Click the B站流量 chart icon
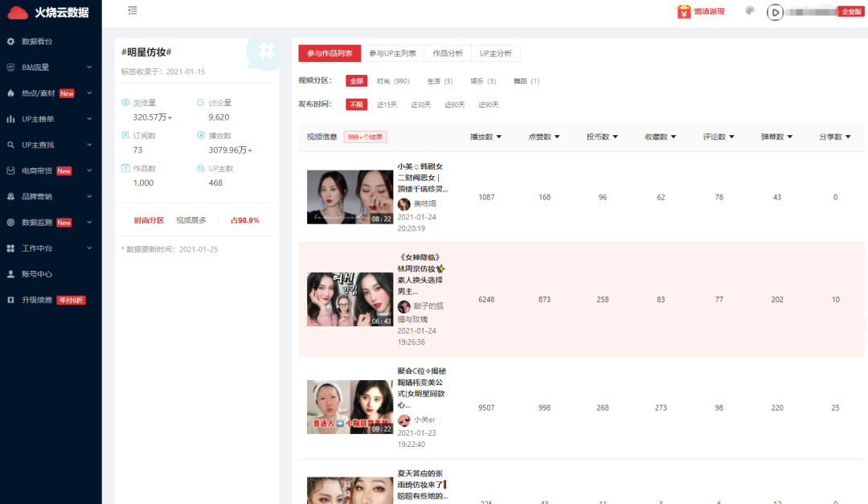868x504 pixels. point(10,67)
